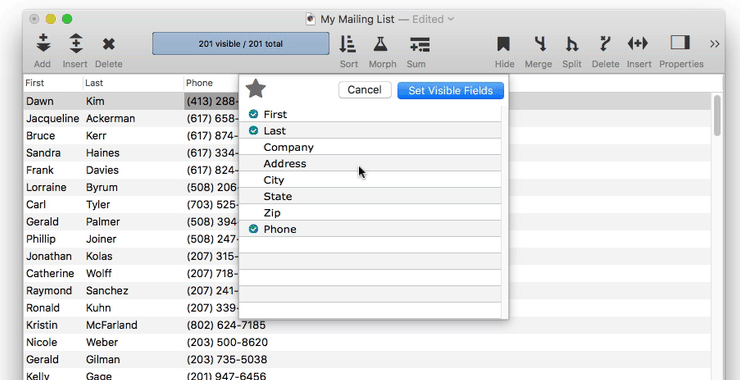The width and height of the screenshot is (740, 380).
Task: Select the cell Phillip
Action: (x=41, y=239)
